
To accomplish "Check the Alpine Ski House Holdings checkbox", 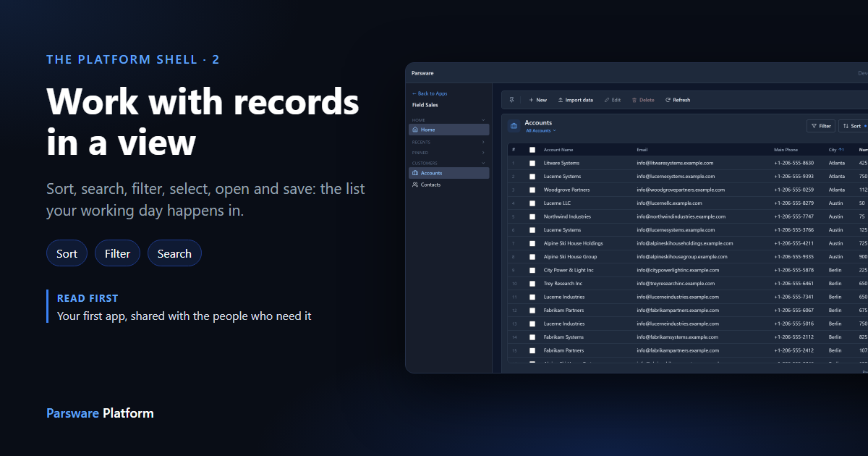I will tap(532, 243).
